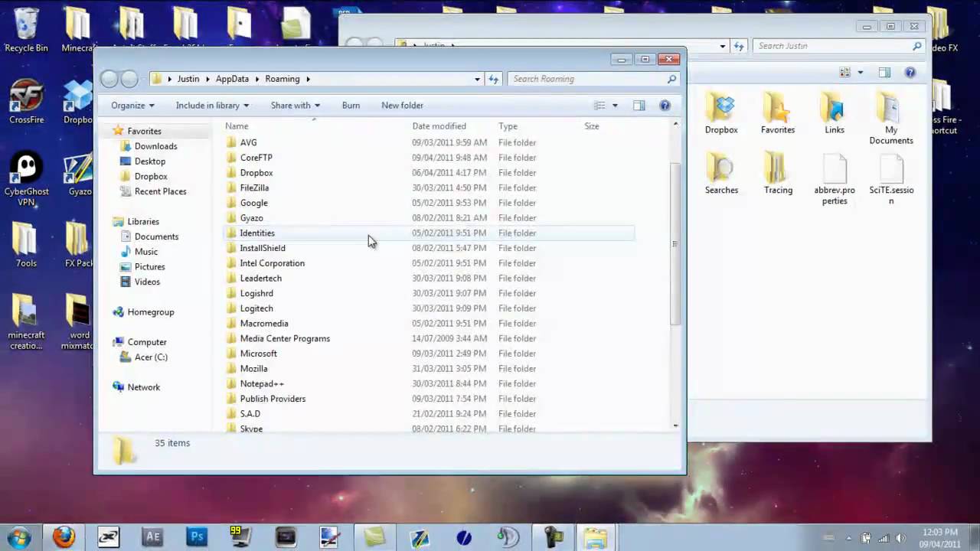Select Network in the navigation pane
Viewport: 980px width, 551px height.
pos(143,387)
